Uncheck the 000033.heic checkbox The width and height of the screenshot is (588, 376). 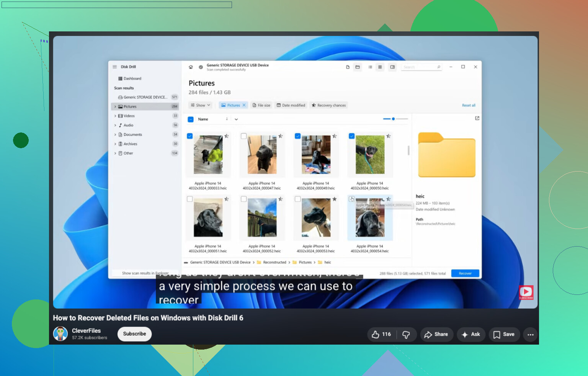tap(190, 136)
